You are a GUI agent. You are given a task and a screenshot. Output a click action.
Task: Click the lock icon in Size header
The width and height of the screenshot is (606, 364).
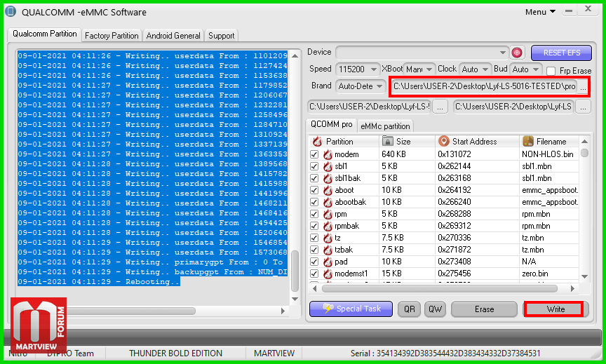point(387,141)
